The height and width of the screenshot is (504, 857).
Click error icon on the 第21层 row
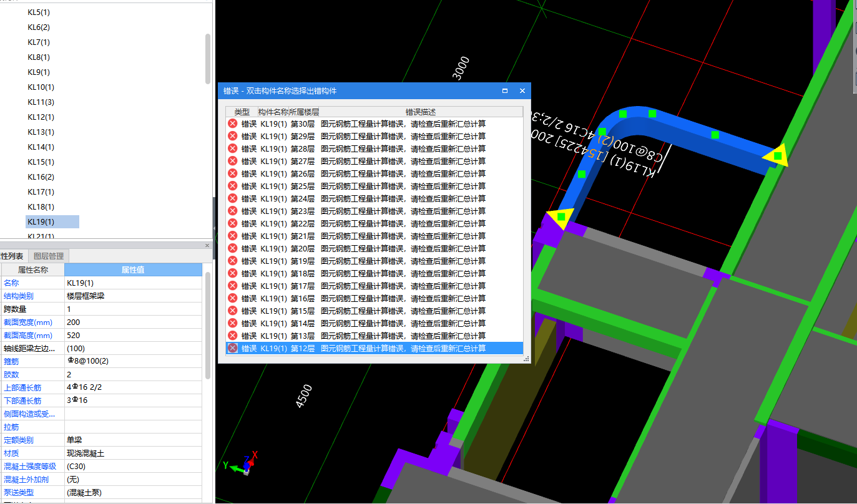233,236
